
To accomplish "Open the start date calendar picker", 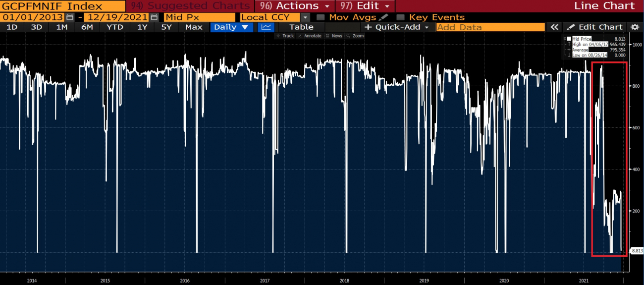I will pos(70,17).
